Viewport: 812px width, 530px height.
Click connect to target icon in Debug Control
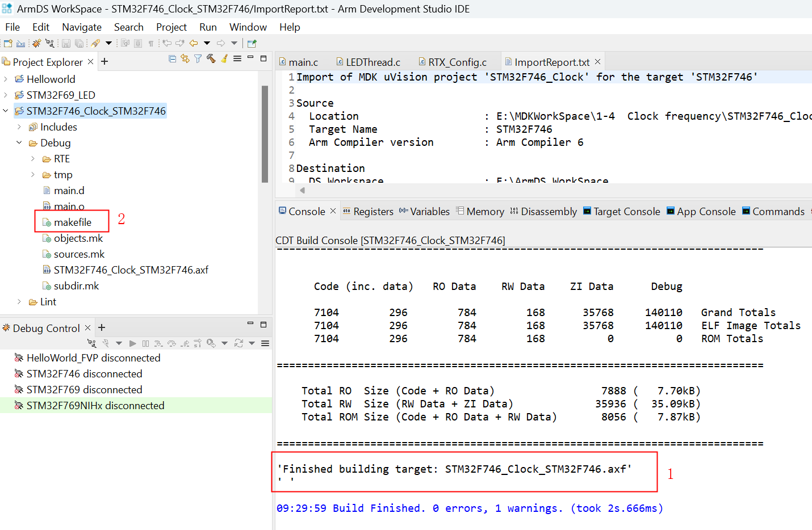[91, 343]
